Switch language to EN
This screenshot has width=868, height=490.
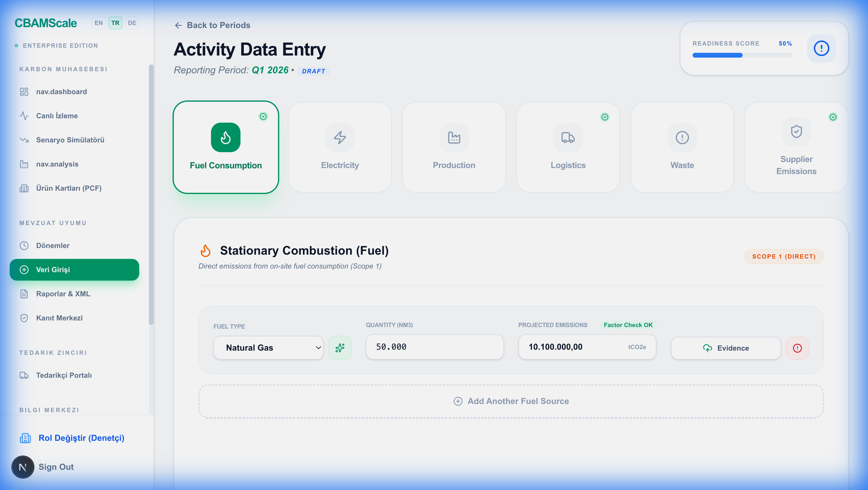[98, 23]
